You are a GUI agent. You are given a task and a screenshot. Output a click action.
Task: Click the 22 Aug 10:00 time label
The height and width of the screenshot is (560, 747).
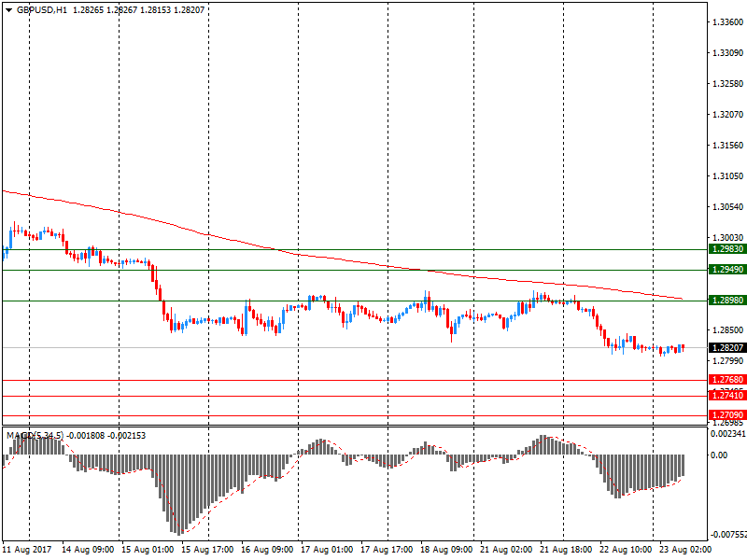[x=626, y=550]
